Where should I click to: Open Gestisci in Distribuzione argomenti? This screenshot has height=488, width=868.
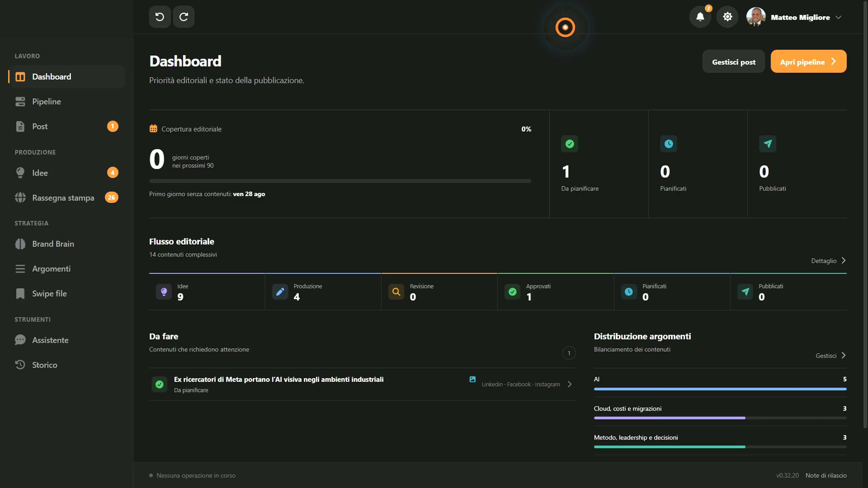click(831, 356)
